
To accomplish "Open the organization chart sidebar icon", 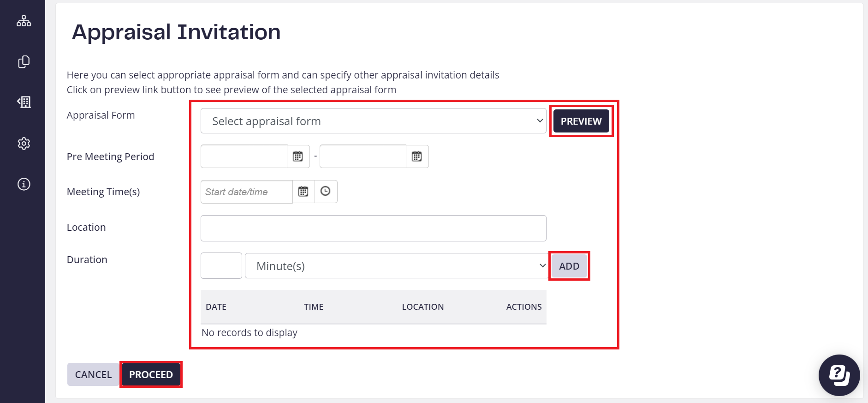I will (x=24, y=21).
